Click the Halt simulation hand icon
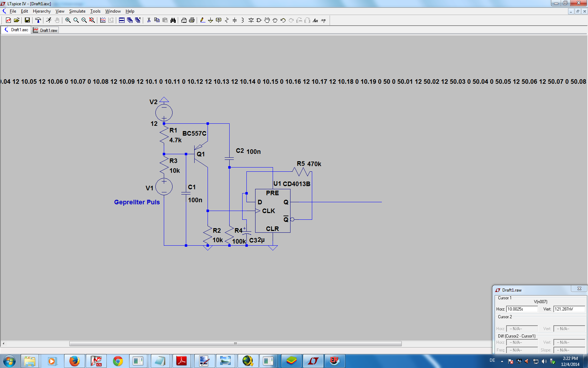 (57, 20)
